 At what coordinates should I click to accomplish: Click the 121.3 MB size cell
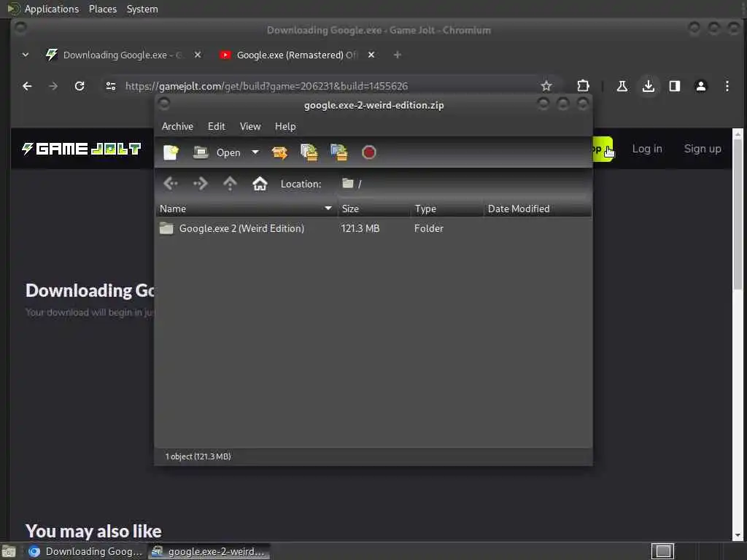360,228
